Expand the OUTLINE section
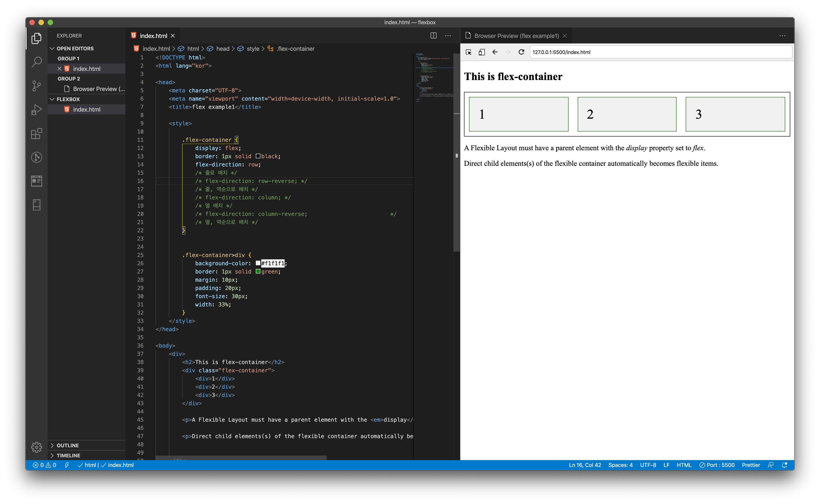Image resolution: width=820 pixels, height=504 pixels. [x=68, y=445]
